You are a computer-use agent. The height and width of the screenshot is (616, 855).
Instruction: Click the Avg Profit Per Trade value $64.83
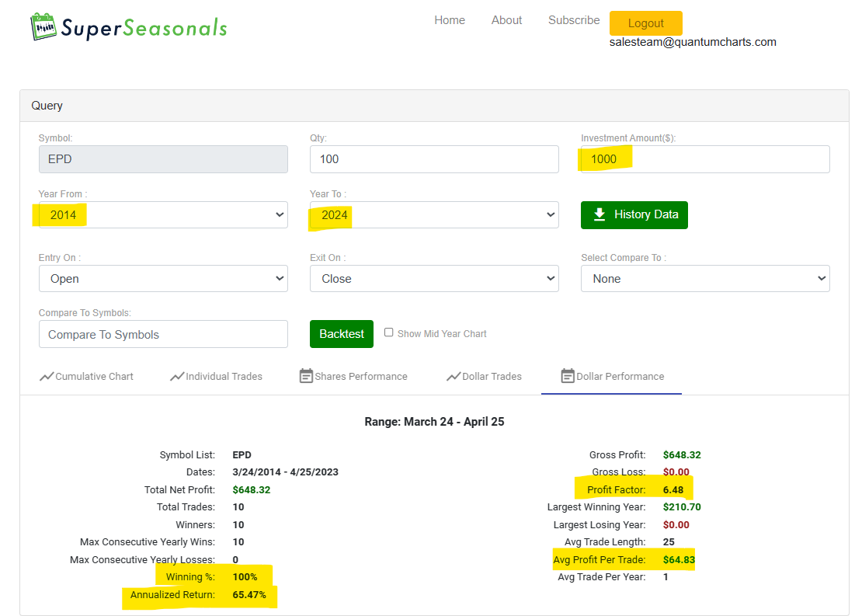point(679,560)
